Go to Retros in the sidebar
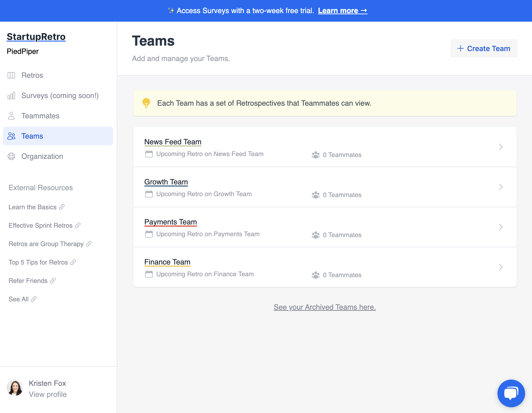 [x=32, y=75]
